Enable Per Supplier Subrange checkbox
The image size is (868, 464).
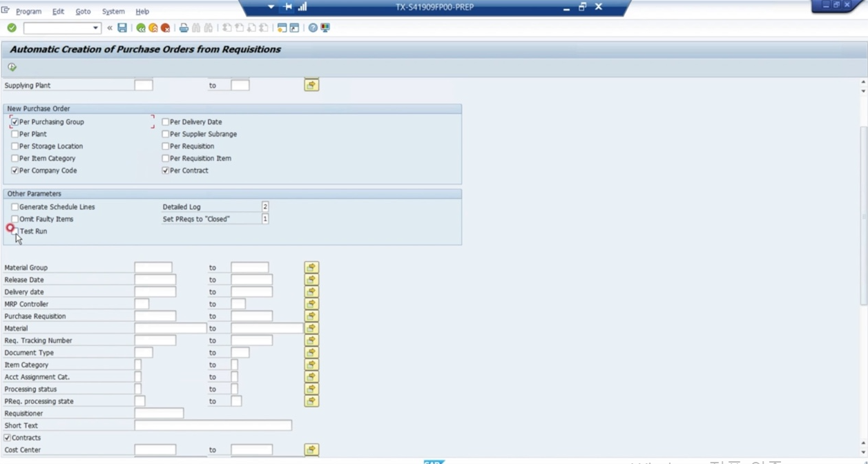[x=165, y=134]
